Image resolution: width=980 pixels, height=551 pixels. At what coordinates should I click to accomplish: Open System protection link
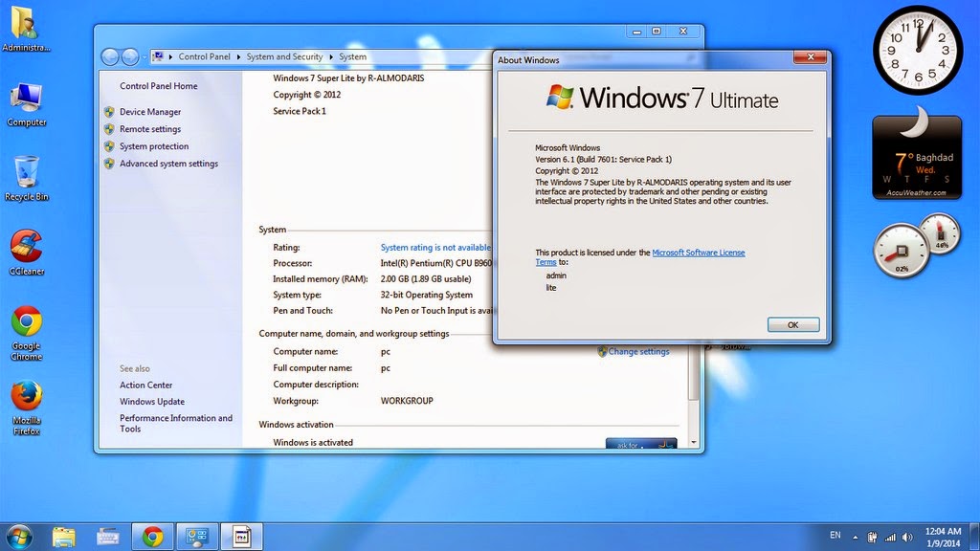(x=154, y=146)
